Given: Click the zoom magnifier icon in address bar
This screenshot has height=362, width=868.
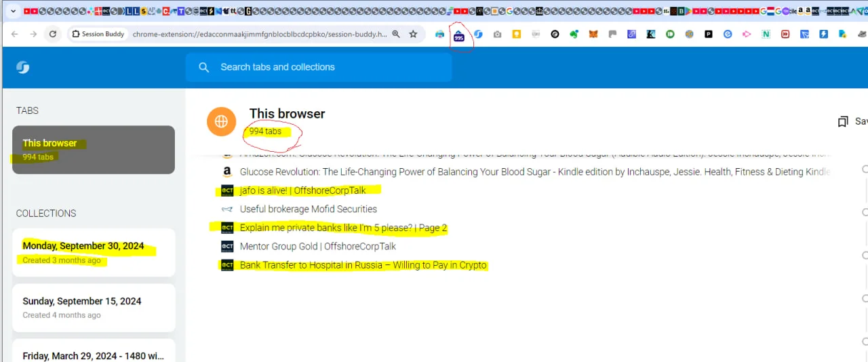Looking at the screenshot, I should (396, 34).
